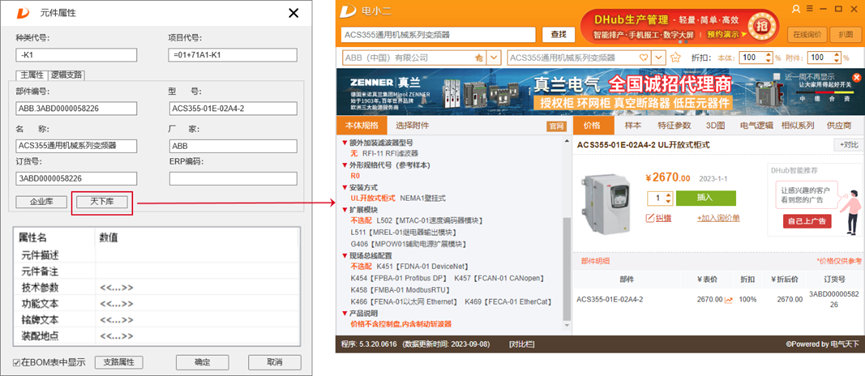This screenshot has height=376, width=865.
Task: Open the ABB company dropdown arrow
Action: 494,57
